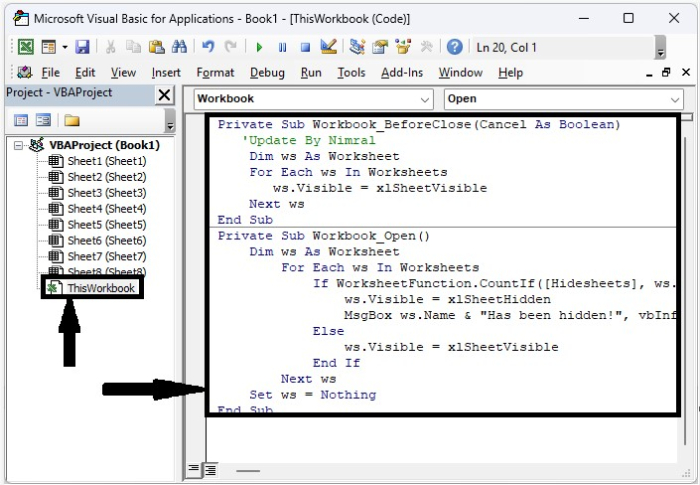
Task: Open the Object Browser icon
Action: pos(403,46)
